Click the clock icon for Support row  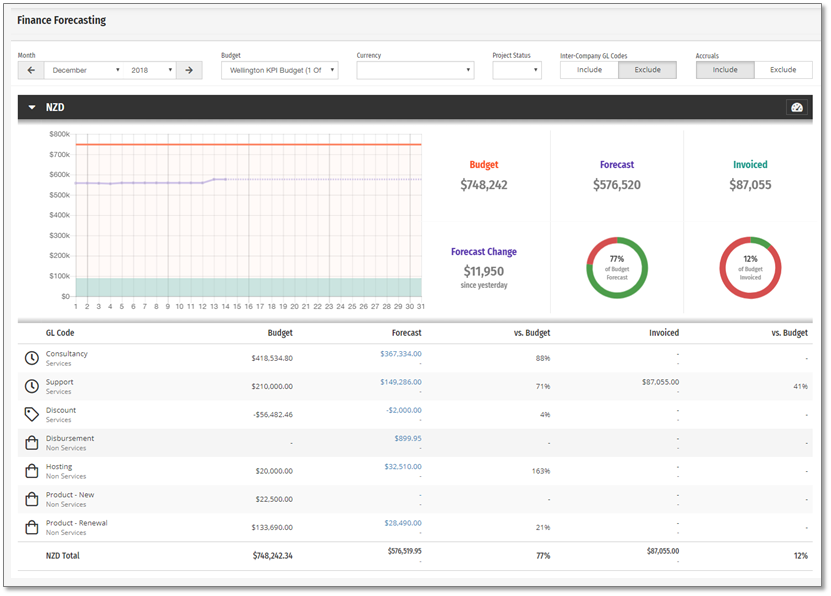click(32, 386)
